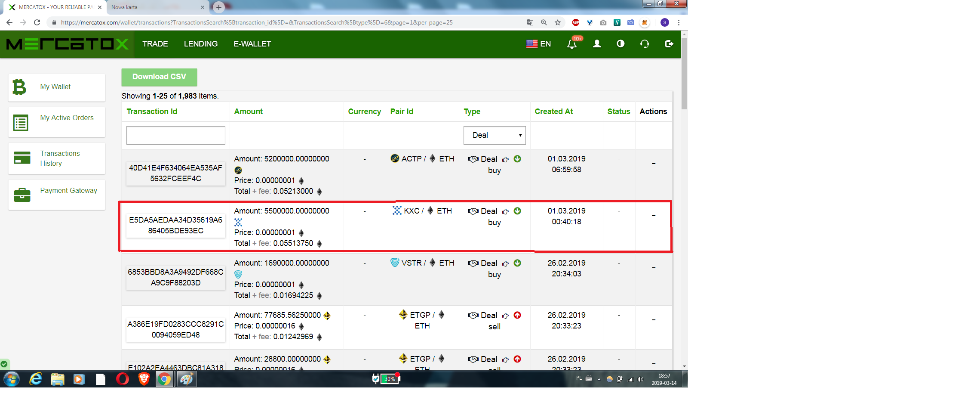Sort by Status column header
This screenshot has width=980, height=412.
point(619,112)
